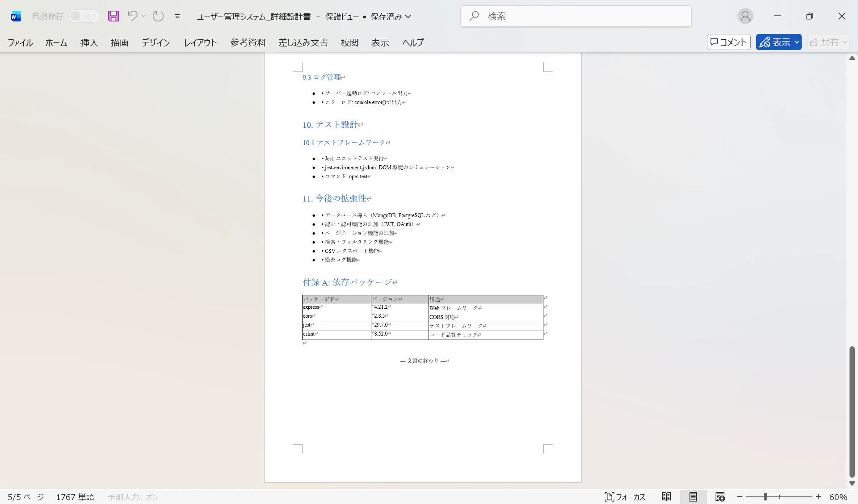Enable Focus mode in status bar

coord(625,496)
